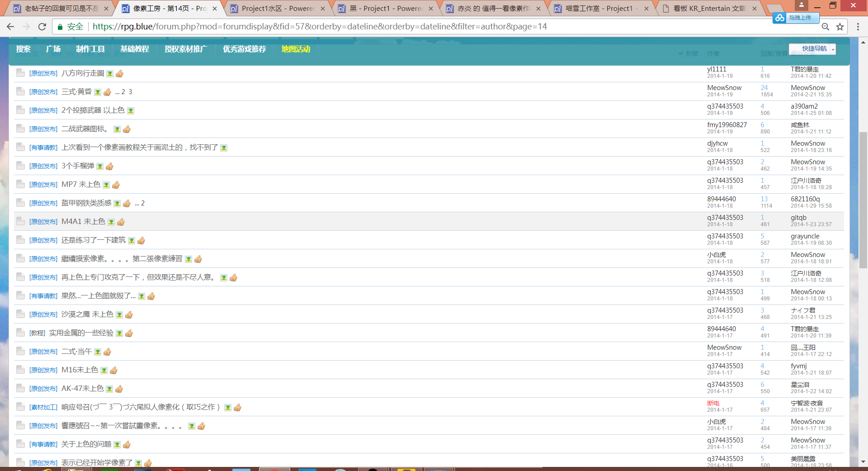Open page 2 of 盔甲钢铁类质感 thread
The height and width of the screenshot is (471, 868).
tap(143, 203)
